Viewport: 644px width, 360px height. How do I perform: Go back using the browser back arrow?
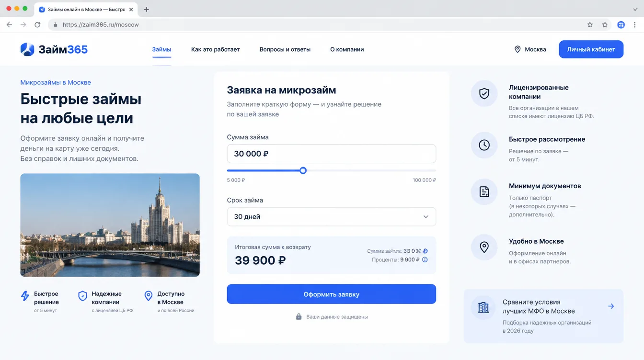[9, 24]
